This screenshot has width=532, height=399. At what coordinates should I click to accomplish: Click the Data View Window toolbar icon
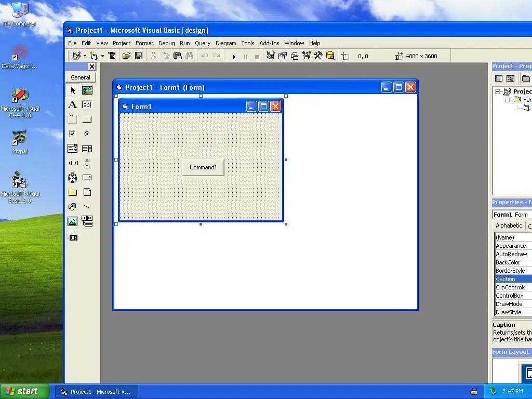(330, 56)
